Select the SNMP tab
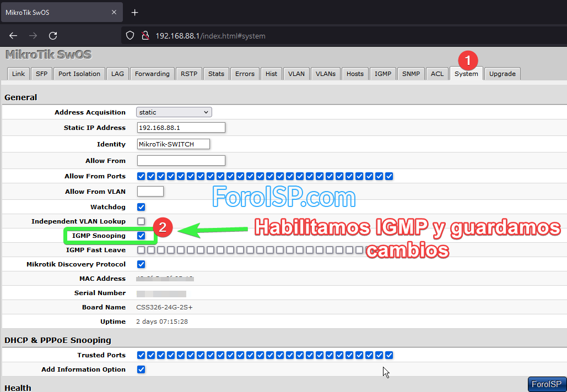 click(411, 73)
